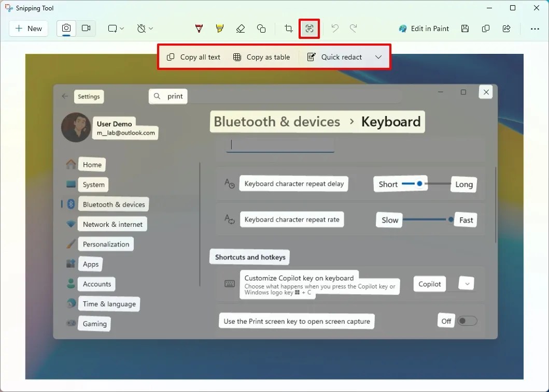Activate the Image crop tool
Viewport: 549px width, 392px height.
[x=289, y=28]
